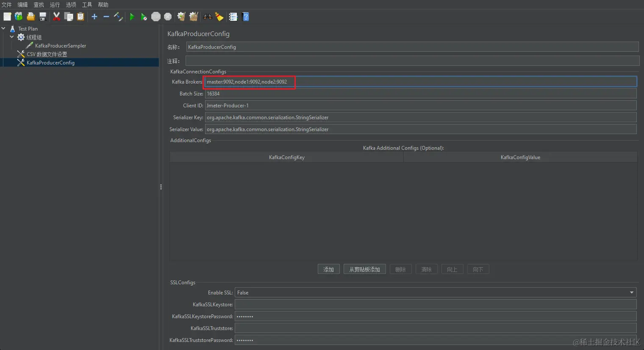Click the 从剪贴板添加 button
644x350 pixels.
pyautogui.click(x=365, y=269)
